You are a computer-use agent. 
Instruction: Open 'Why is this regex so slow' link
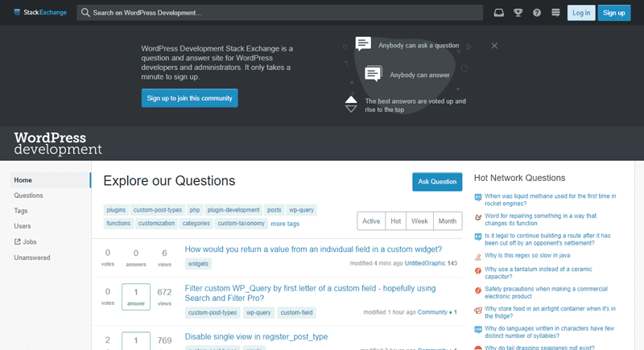click(527, 255)
